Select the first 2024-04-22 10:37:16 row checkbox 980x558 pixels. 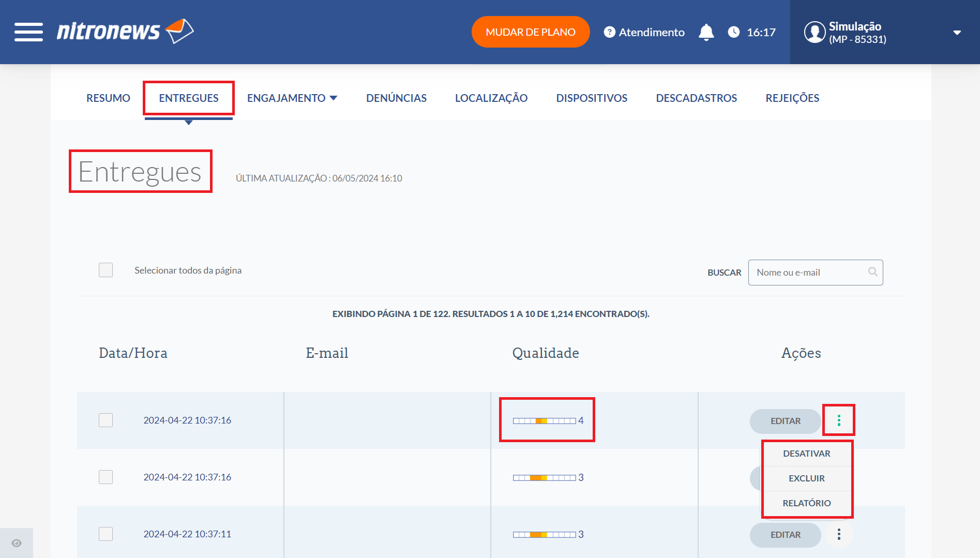point(105,420)
